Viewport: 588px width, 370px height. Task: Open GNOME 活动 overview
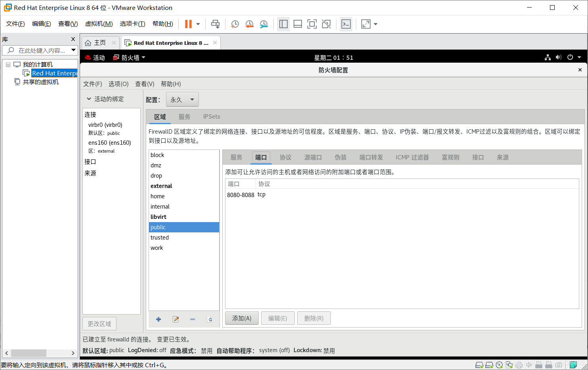(95, 58)
